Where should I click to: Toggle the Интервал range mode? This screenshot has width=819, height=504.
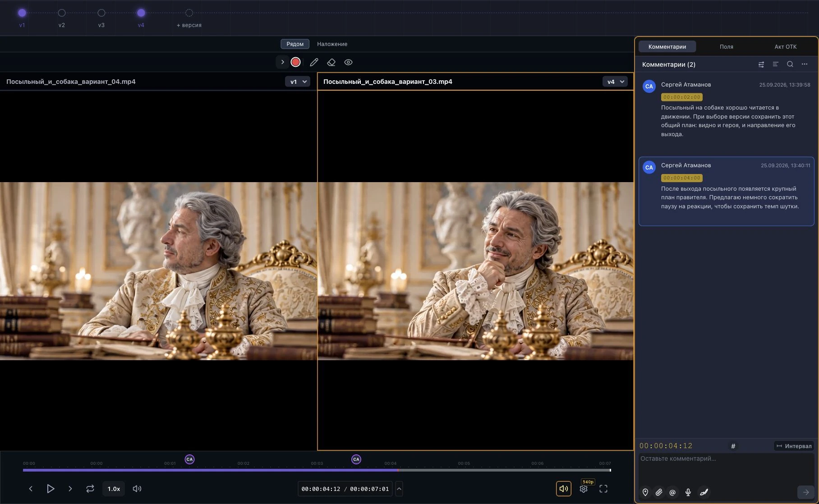tap(794, 446)
